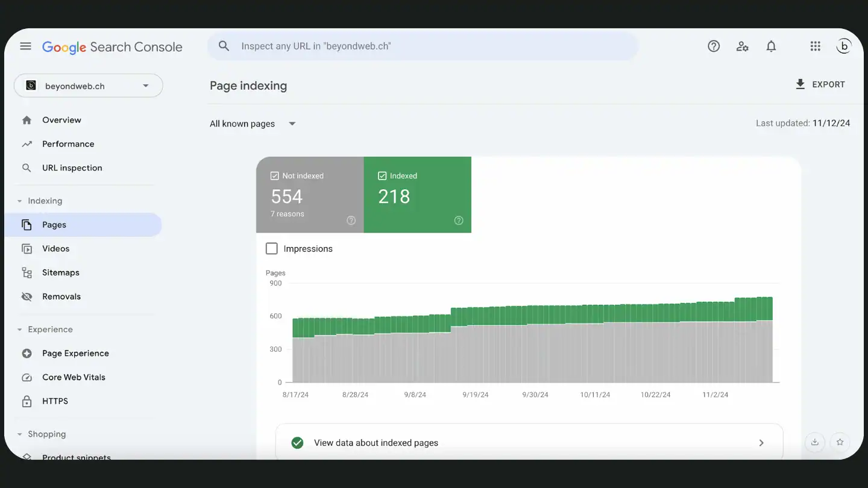The width and height of the screenshot is (868, 488).
Task: Open View data about indexed pages
Action: click(x=529, y=443)
